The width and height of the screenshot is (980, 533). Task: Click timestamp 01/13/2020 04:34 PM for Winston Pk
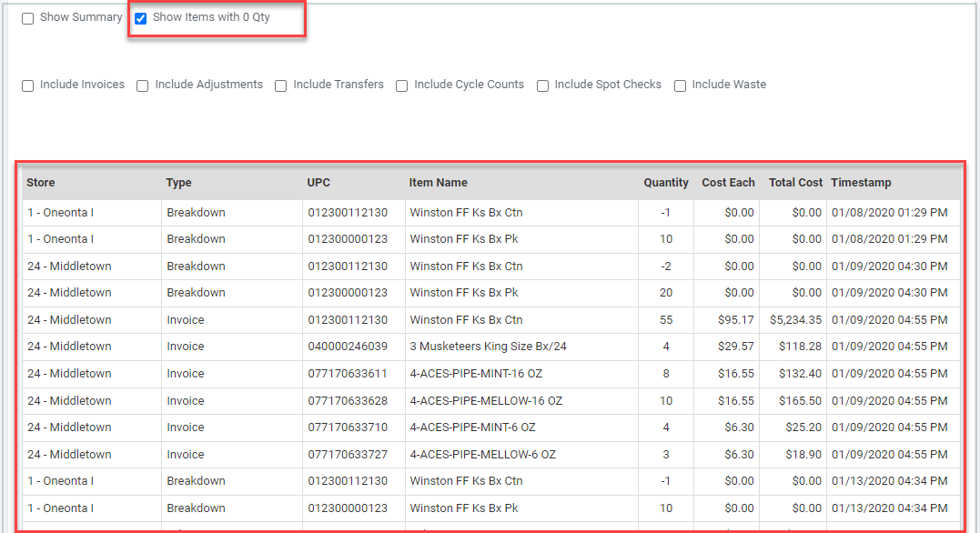pos(889,508)
